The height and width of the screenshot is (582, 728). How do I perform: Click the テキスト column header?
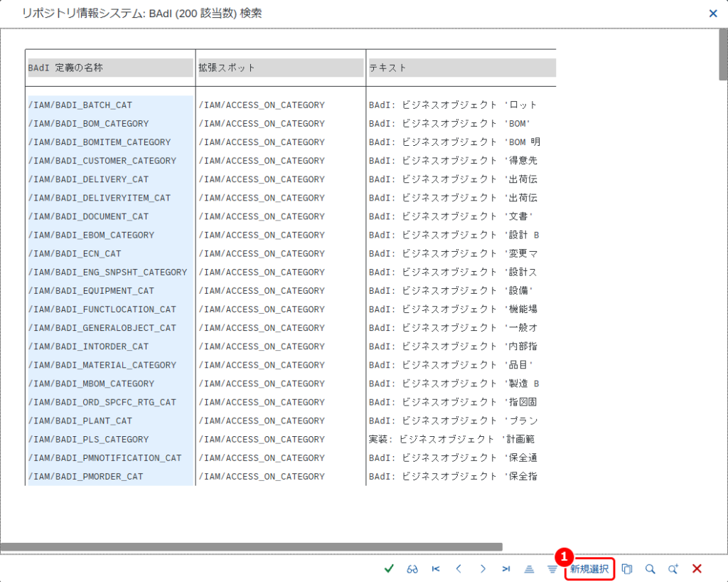point(462,68)
